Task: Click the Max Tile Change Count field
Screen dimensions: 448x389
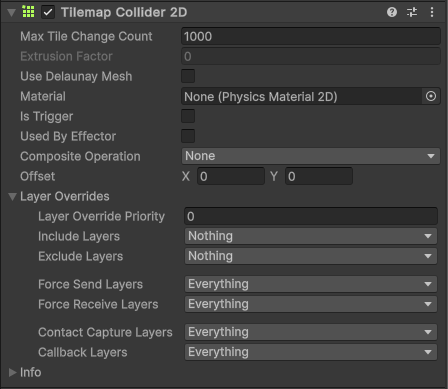Action: (311, 36)
